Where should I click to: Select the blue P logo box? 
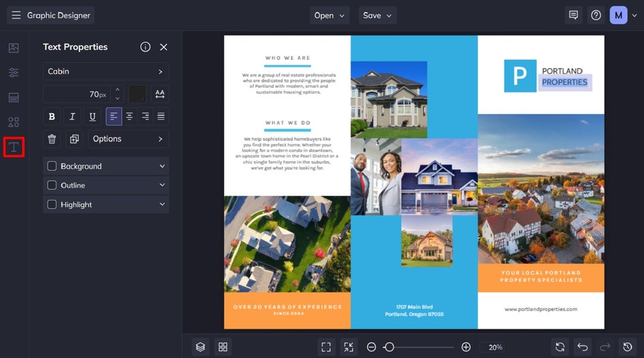520,76
